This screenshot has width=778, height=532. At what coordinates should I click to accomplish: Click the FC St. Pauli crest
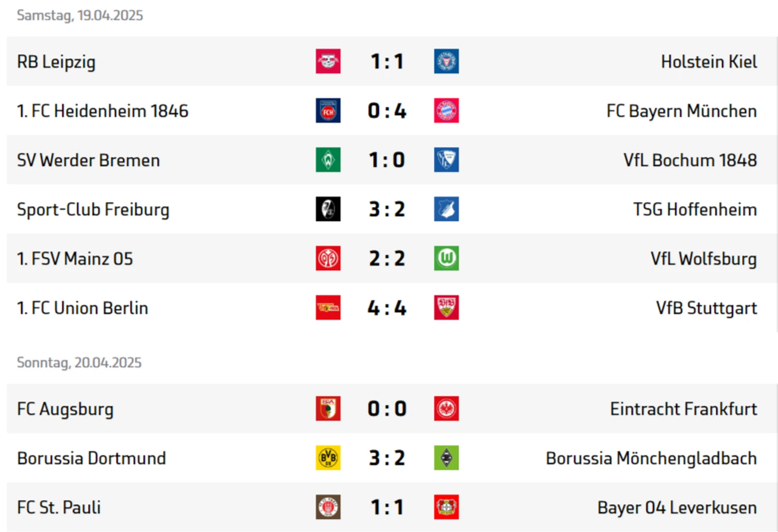click(x=328, y=507)
